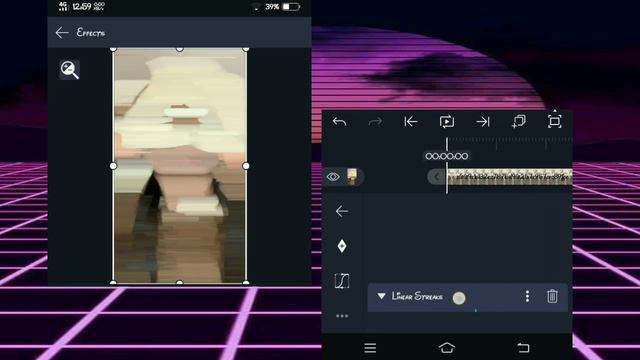Tap battery icon in status bar
The width and height of the screenshot is (640, 360).
[291, 7]
